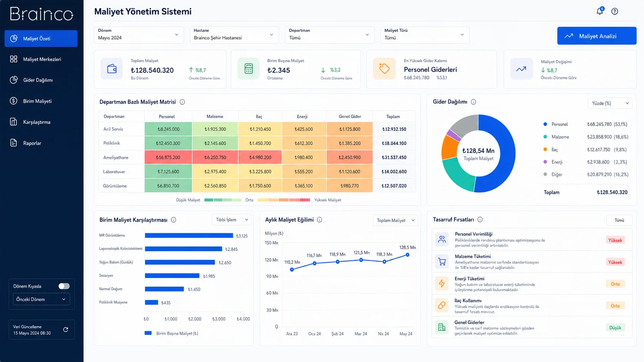Click the people icon for Personel Verimliliği
Viewport: 644px width, 362px height.
point(442,240)
